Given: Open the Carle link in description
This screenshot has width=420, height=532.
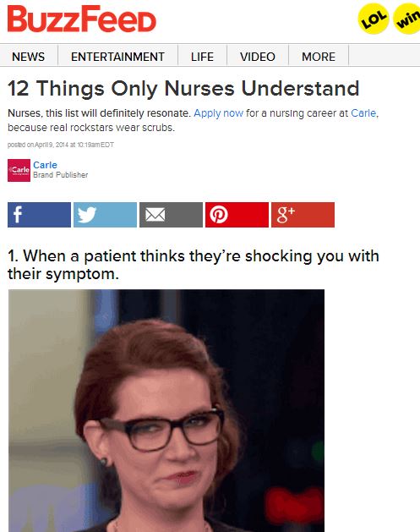Looking at the screenshot, I should (x=363, y=113).
